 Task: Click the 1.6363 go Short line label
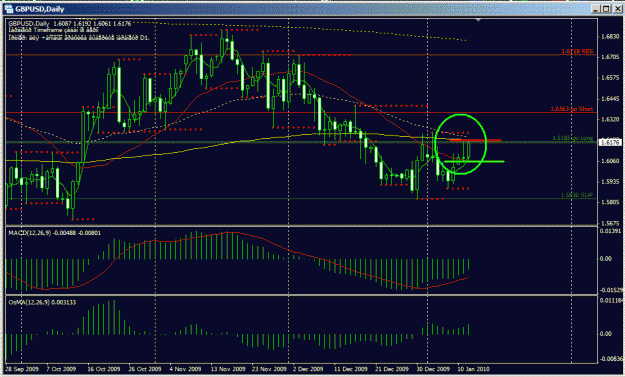click(x=572, y=109)
